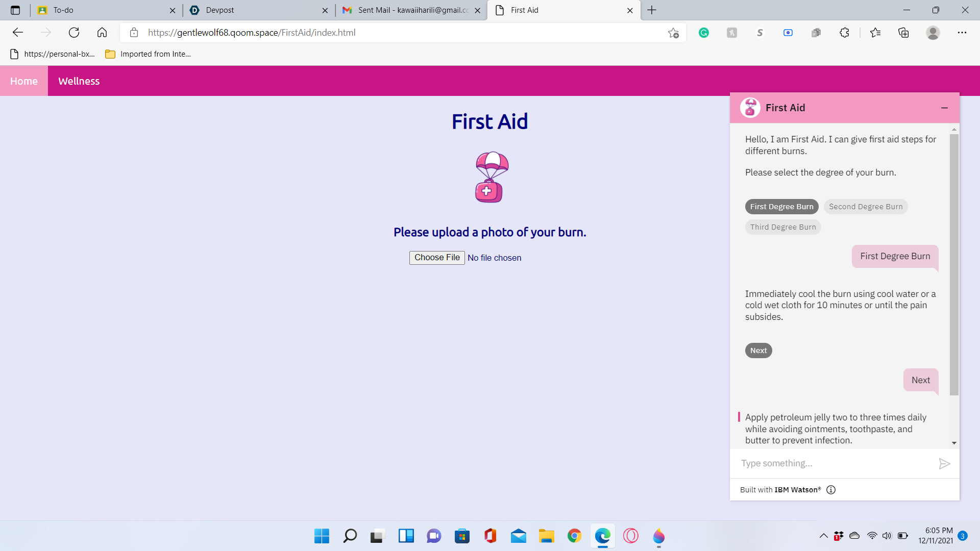Click the IBM Watson info icon
The height and width of the screenshot is (551, 980).
coord(831,490)
